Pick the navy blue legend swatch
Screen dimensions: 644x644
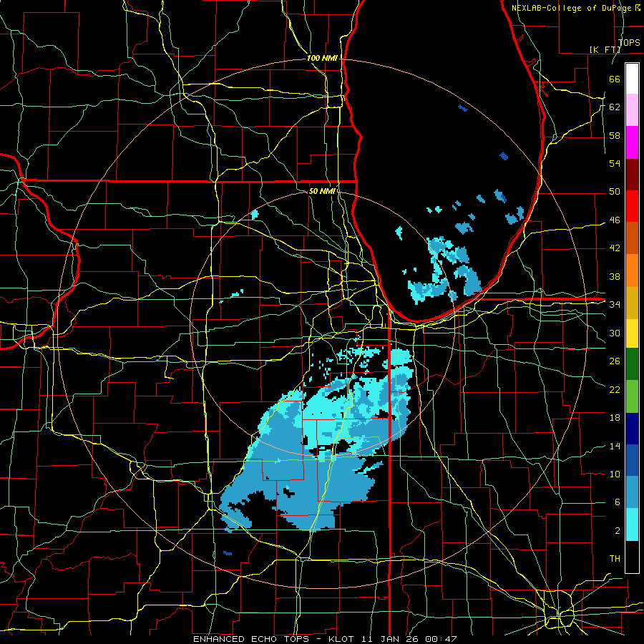coord(632,428)
